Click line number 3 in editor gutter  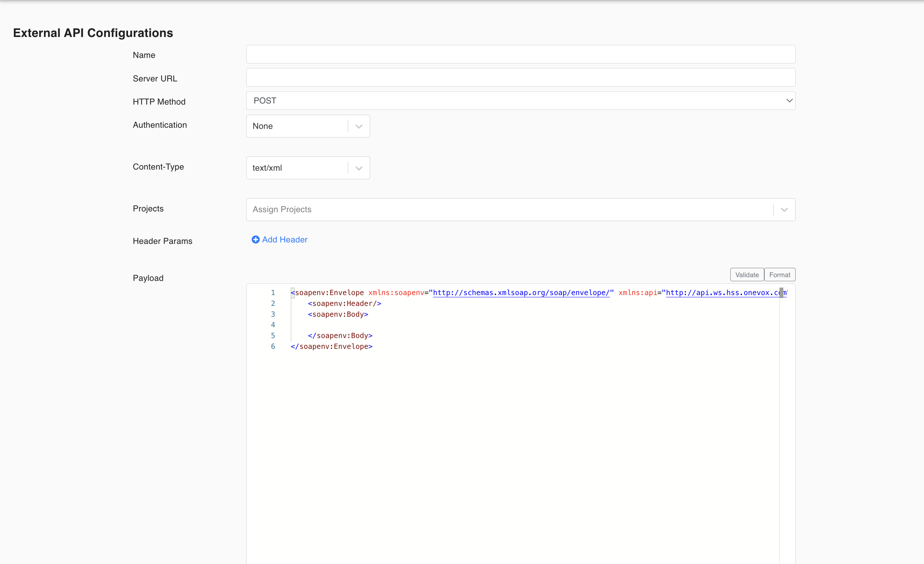(273, 314)
